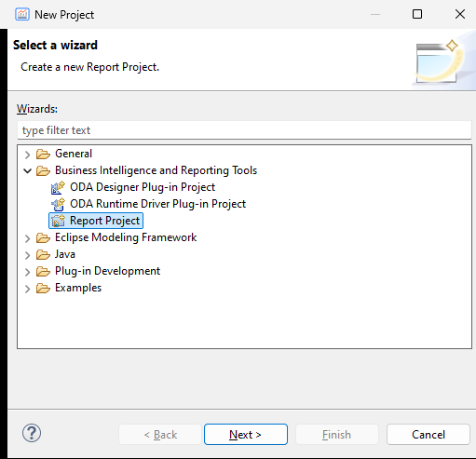Focus the type filter text field
476x459 pixels.
244,130
